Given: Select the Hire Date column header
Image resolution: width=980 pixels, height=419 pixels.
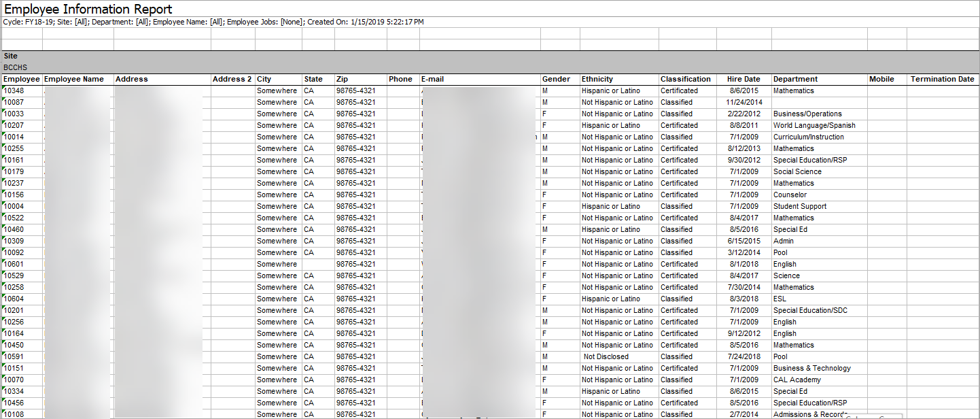Looking at the screenshot, I should 743,79.
